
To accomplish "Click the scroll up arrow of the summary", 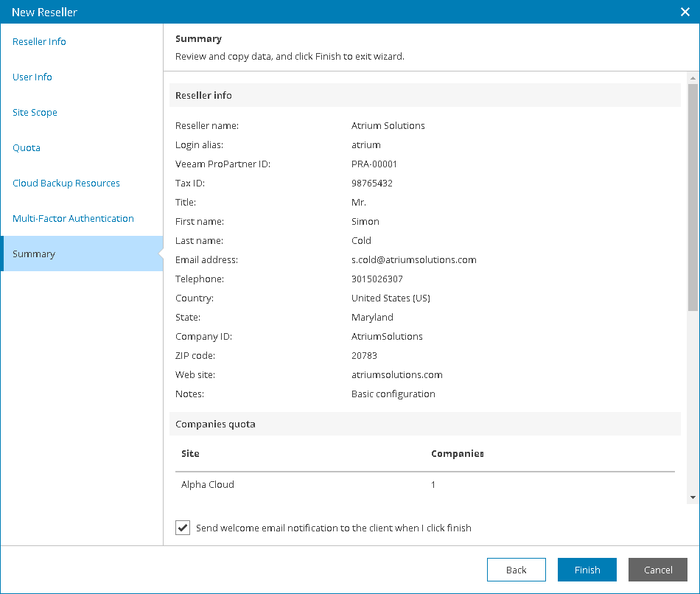I will [693, 78].
